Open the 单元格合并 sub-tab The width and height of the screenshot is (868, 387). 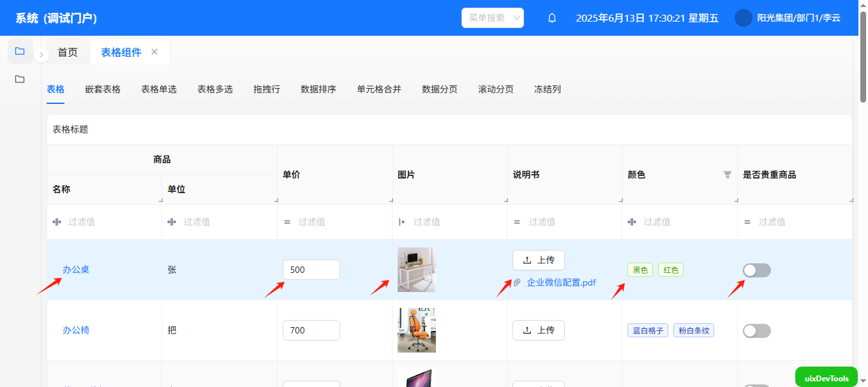coord(379,89)
